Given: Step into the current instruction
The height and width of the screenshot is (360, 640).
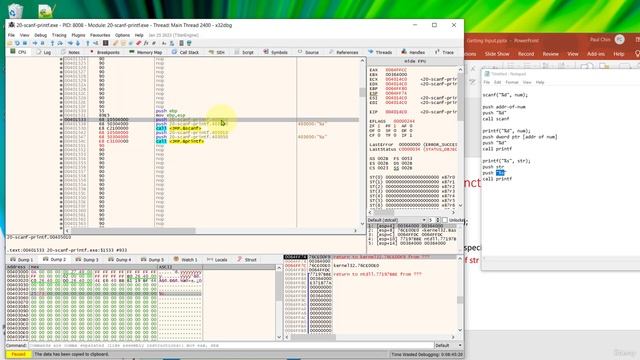Looking at the screenshot, I should [x=53, y=43].
